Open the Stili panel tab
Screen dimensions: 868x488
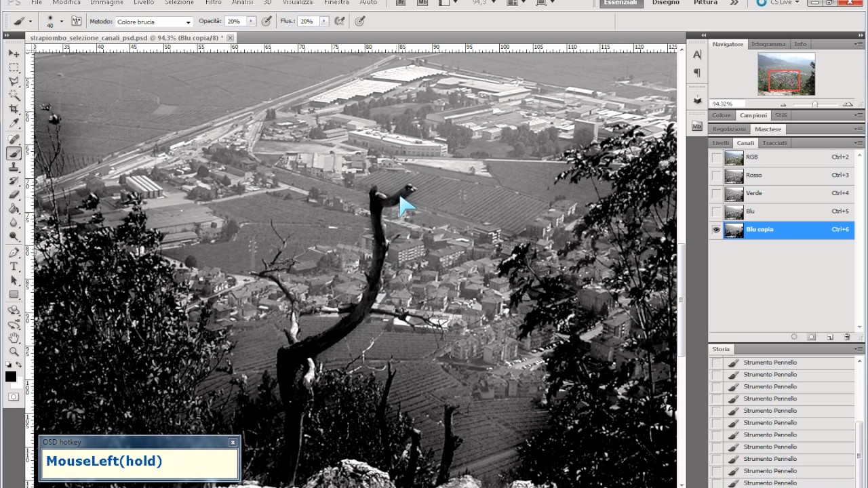click(781, 115)
